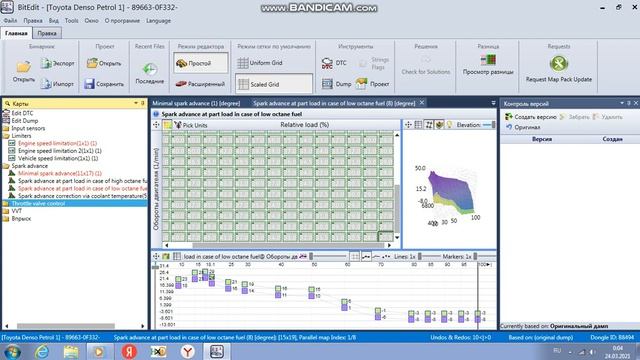Switch to Minimal spark advance tab
This screenshot has height=360, width=640.
coord(196,103)
